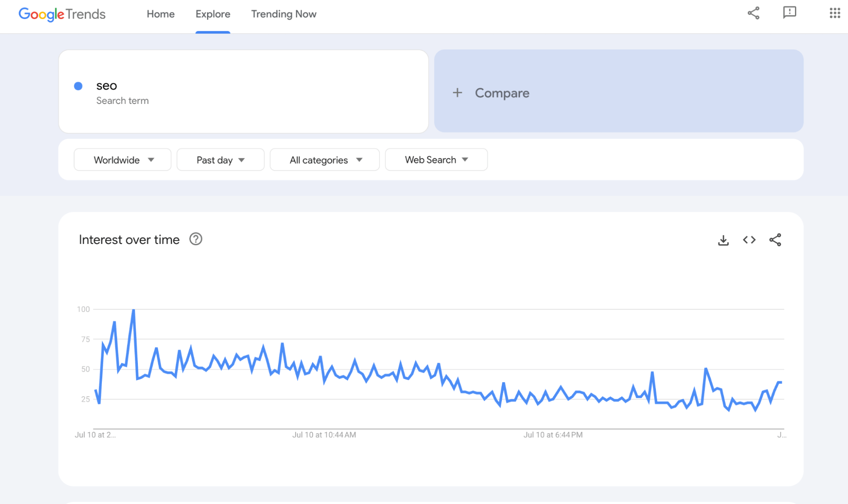
Task: Click the 'Jul 10 at 10:44 AM' axis label
Action: pos(324,435)
